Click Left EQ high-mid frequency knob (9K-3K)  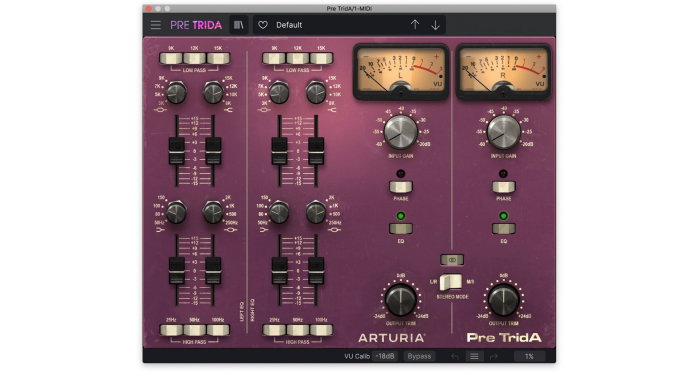[176, 93]
